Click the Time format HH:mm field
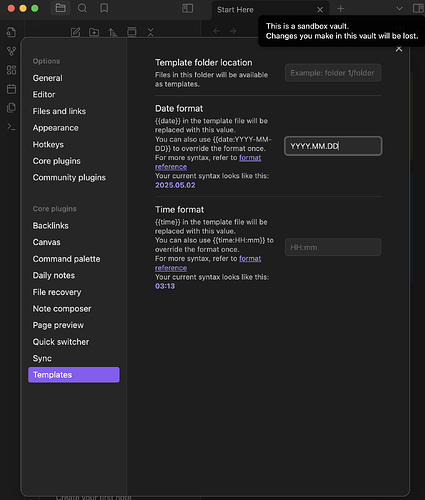This screenshot has height=500, width=425. tap(333, 247)
